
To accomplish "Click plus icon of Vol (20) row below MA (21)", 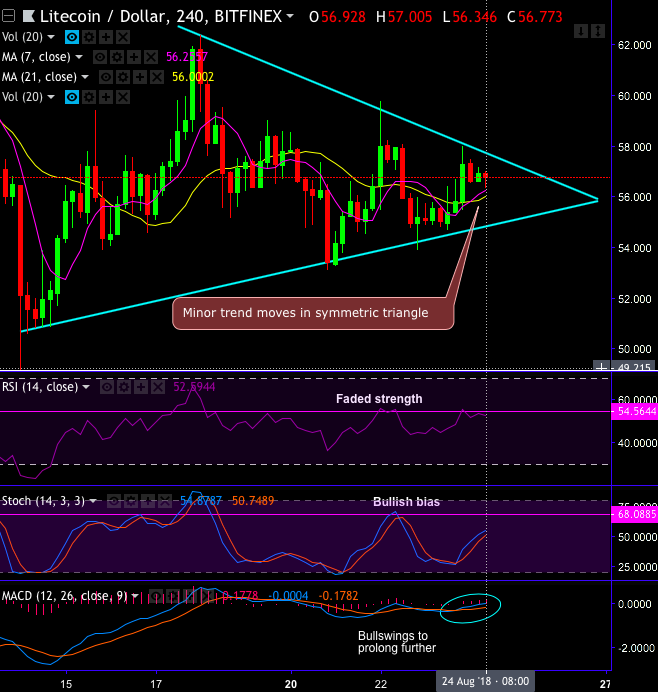I will point(106,97).
